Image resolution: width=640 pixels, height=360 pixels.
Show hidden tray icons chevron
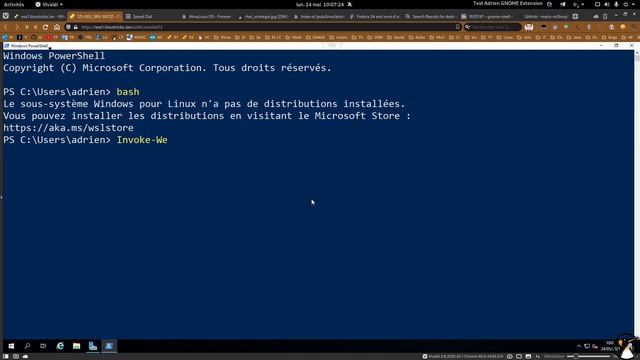tap(579, 346)
